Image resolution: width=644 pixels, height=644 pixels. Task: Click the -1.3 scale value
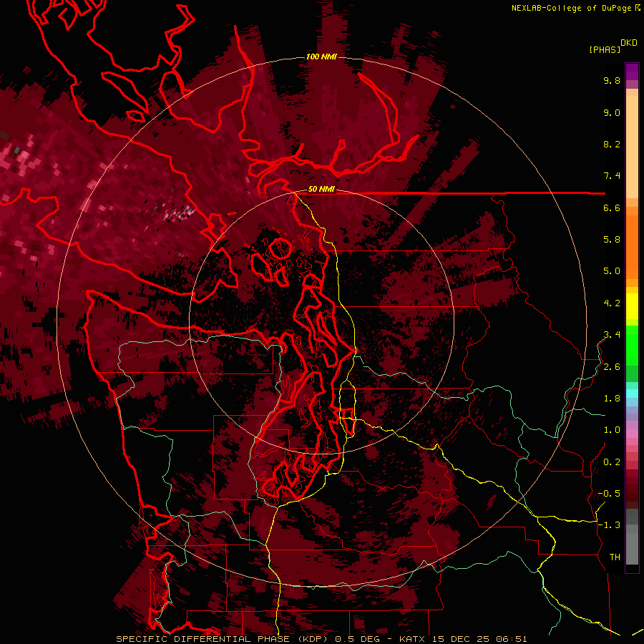tap(609, 525)
